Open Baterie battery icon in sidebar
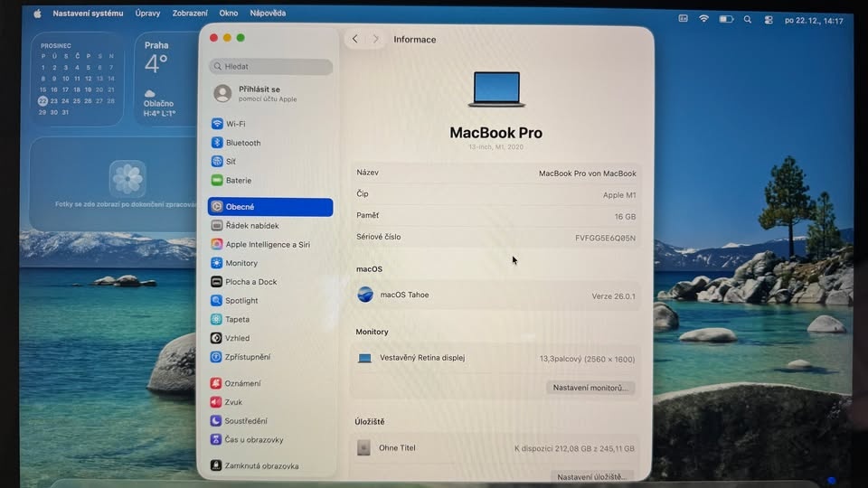Viewport: 868px width, 488px height. [x=217, y=180]
